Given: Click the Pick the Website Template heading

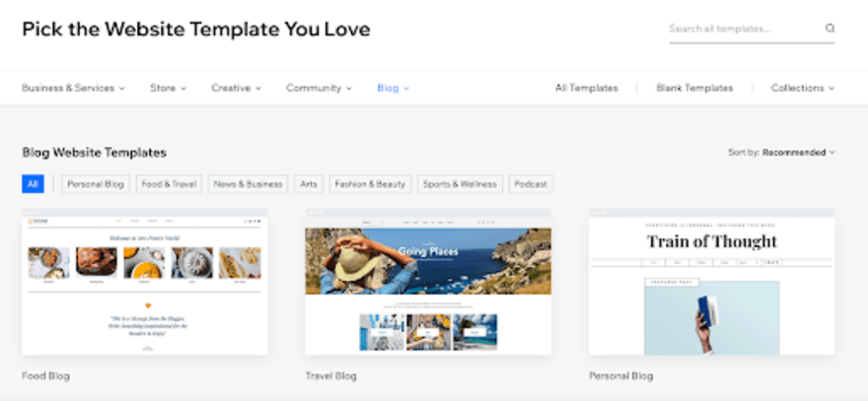Looking at the screenshot, I should [x=196, y=30].
